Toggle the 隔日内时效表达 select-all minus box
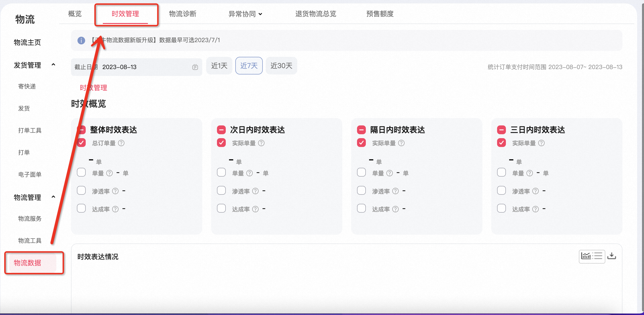The image size is (644, 315). [x=361, y=130]
